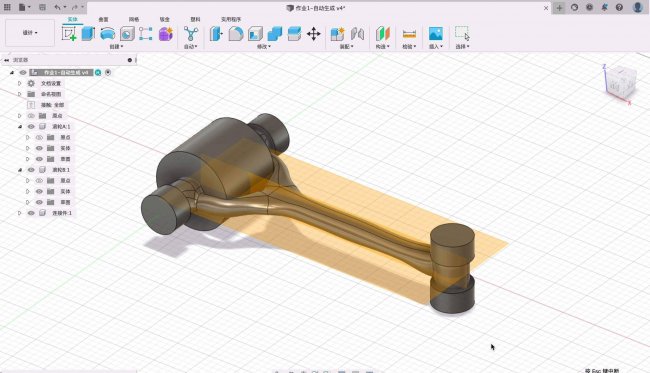
Task: Switch to the 实用程序 tab
Action: 231,19
